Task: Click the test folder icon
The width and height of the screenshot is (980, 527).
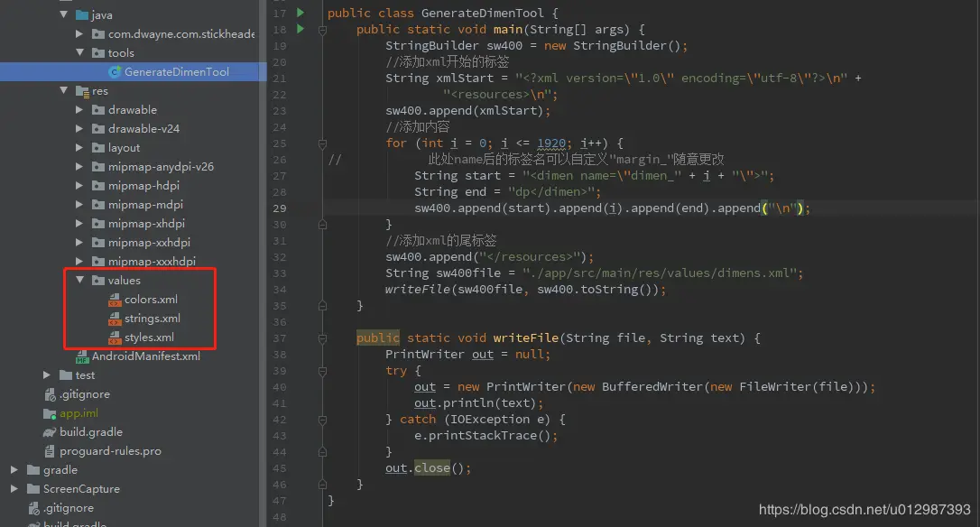Action: pos(66,374)
